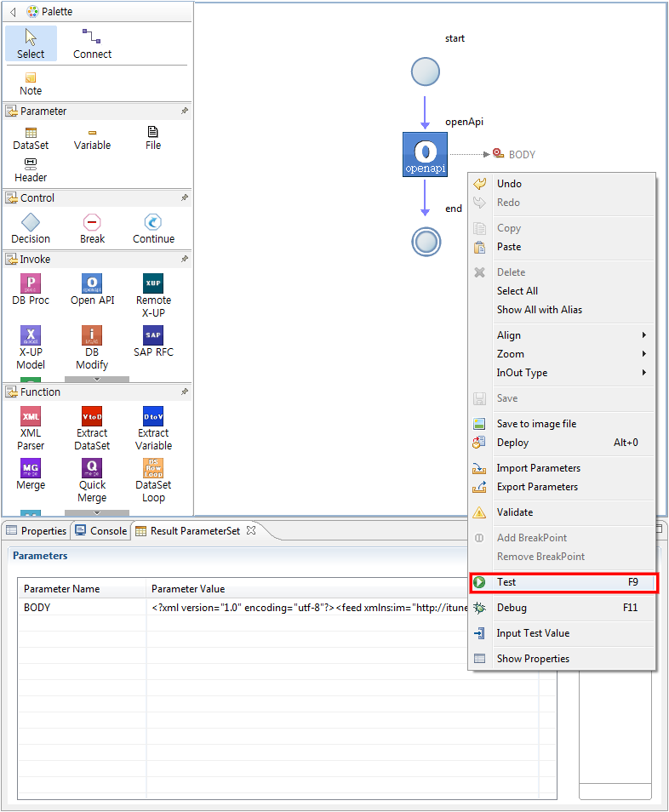
Task: Choose the DataSet Loop function item
Action: pos(153,481)
